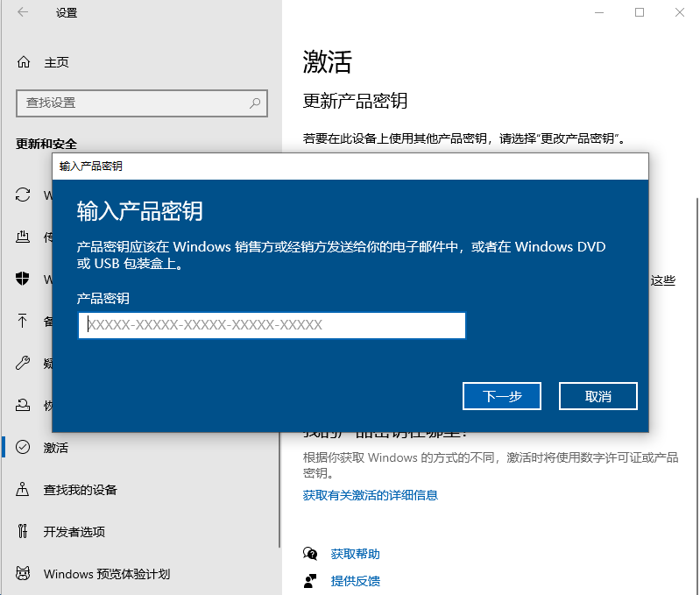
Task: Click the 查找设置 search box
Action: [x=131, y=103]
